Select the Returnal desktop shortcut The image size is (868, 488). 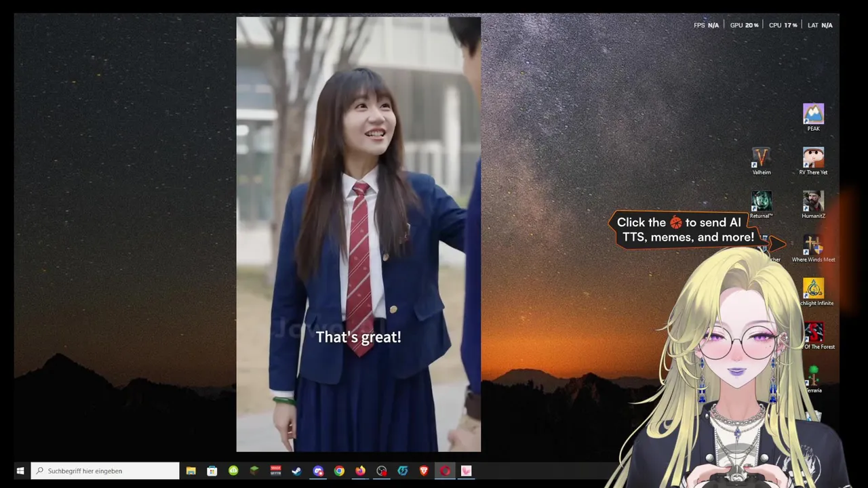point(762,205)
